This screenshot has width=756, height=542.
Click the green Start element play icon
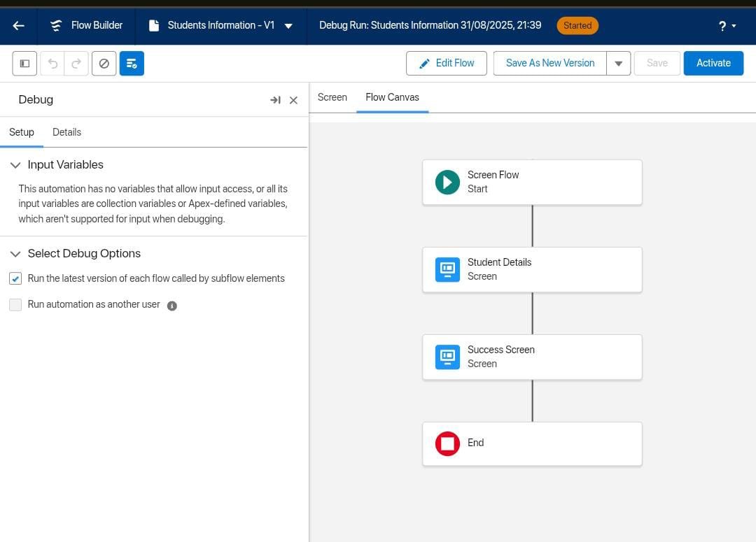pos(447,182)
